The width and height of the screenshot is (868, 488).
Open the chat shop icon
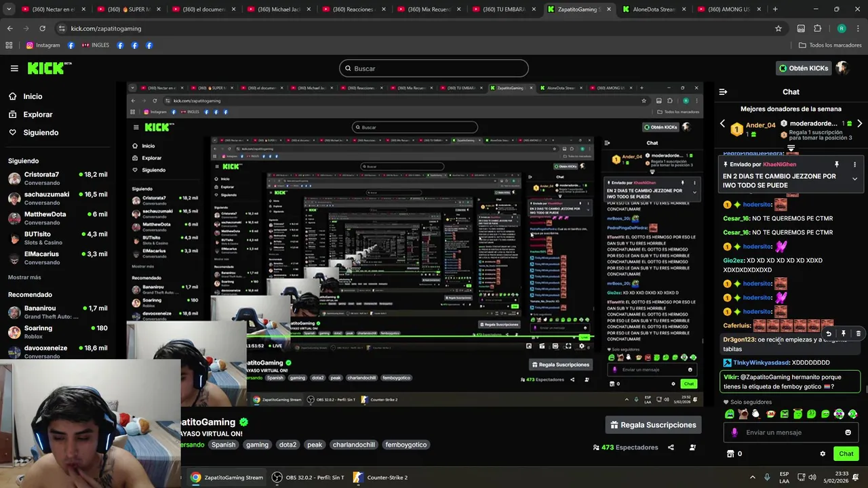[x=730, y=454]
